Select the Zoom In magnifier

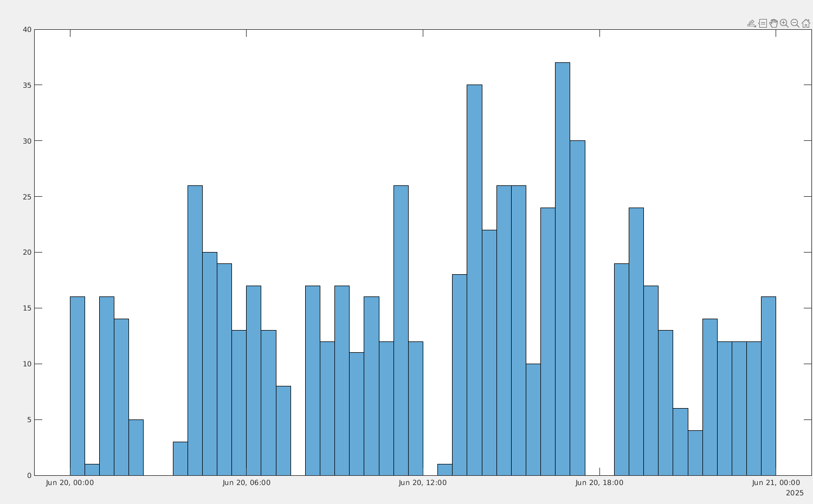(x=784, y=23)
